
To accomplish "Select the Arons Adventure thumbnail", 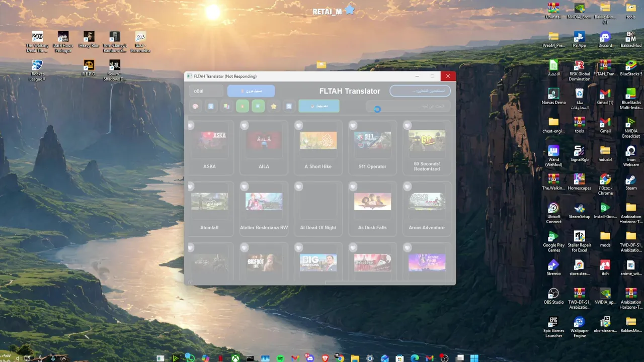I will (x=427, y=202).
